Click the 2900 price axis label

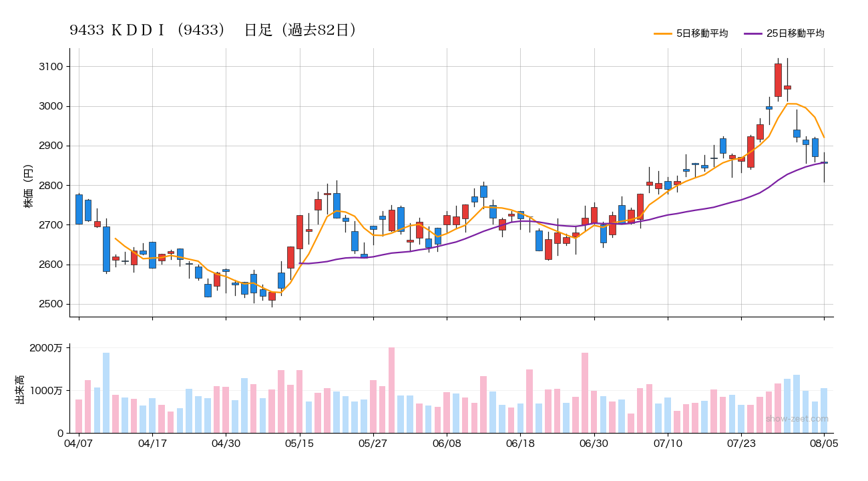51,146
